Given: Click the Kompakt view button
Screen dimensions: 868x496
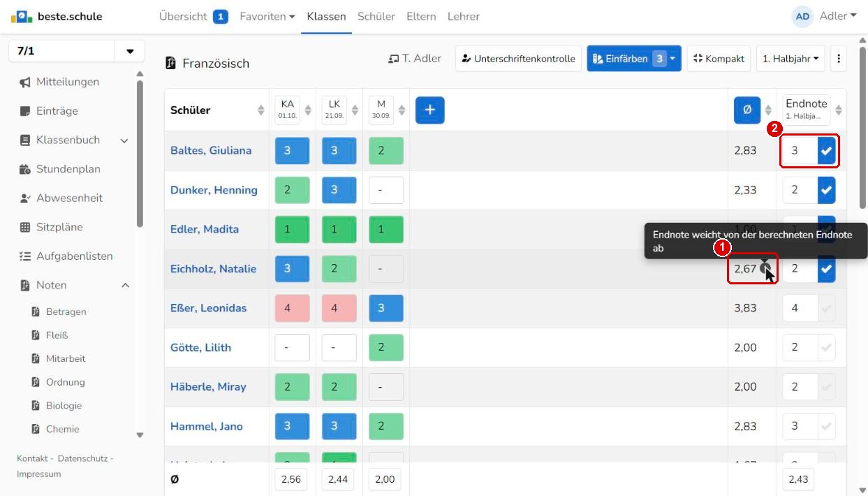Looking at the screenshot, I should point(719,59).
